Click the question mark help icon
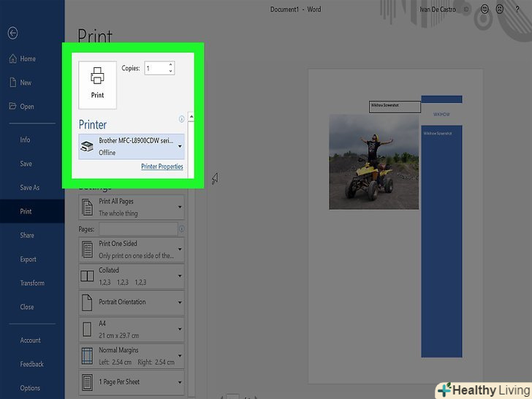This screenshot has height=399, width=532. [517, 9]
